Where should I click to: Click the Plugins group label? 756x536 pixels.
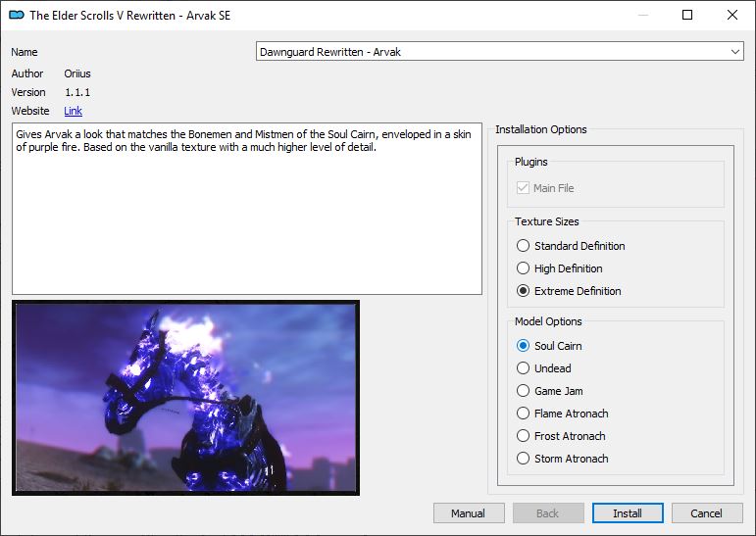click(530, 162)
